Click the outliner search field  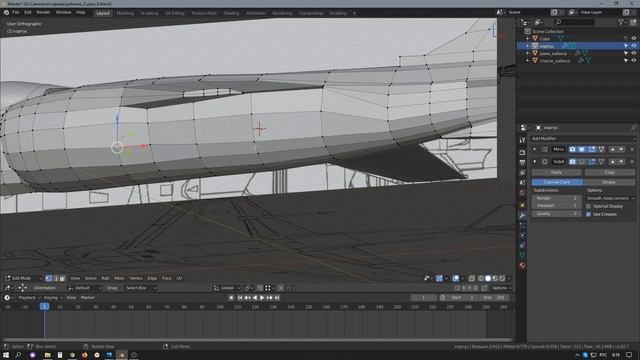574,22
